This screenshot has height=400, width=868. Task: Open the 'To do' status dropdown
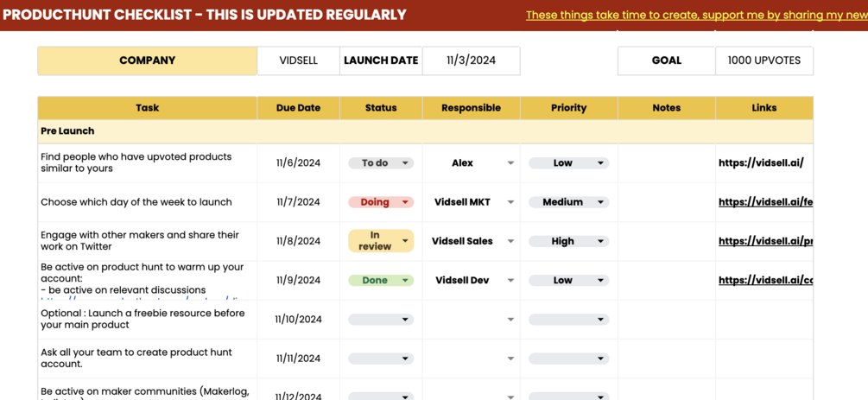[381, 163]
